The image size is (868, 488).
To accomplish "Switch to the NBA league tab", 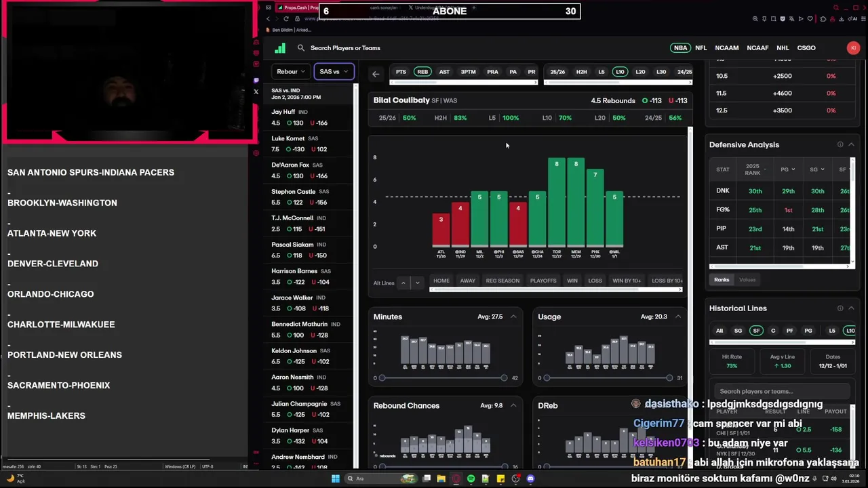I will pyautogui.click(x=680, y=48).
